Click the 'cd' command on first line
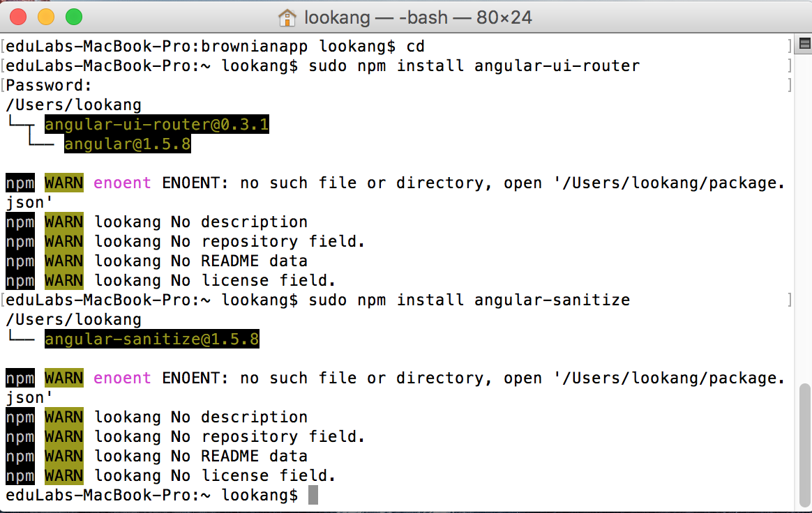The image size is (812, 513). click(416, 47)
